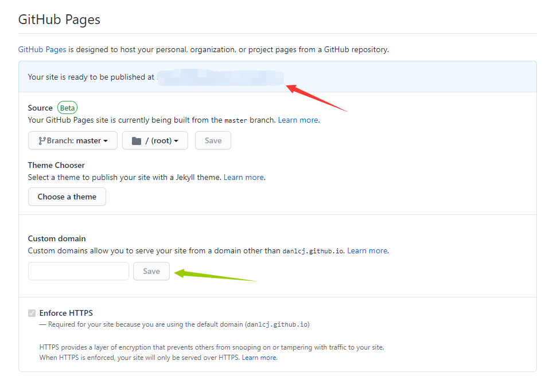
Task: Expand the / (root) folder dropdown
Action: click(155, 141)
